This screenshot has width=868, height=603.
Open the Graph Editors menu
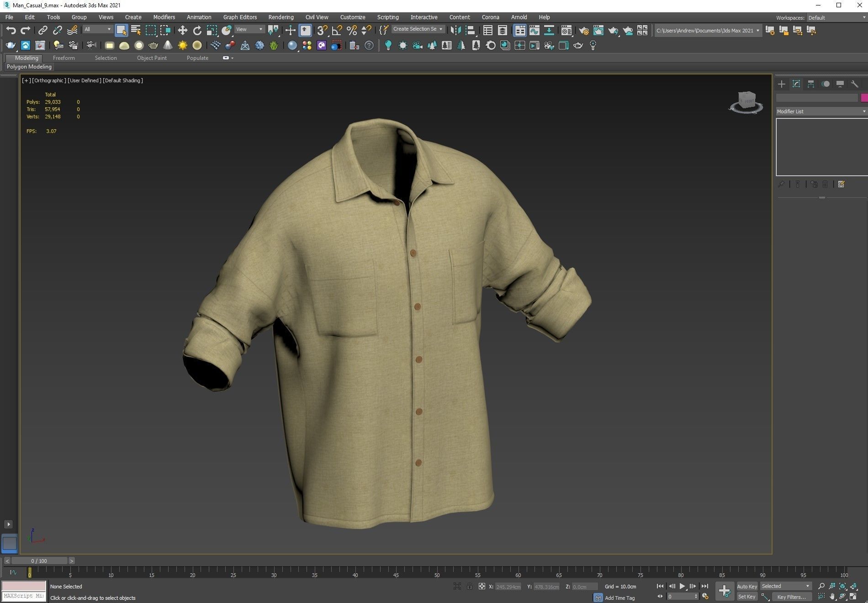(240, 17)
